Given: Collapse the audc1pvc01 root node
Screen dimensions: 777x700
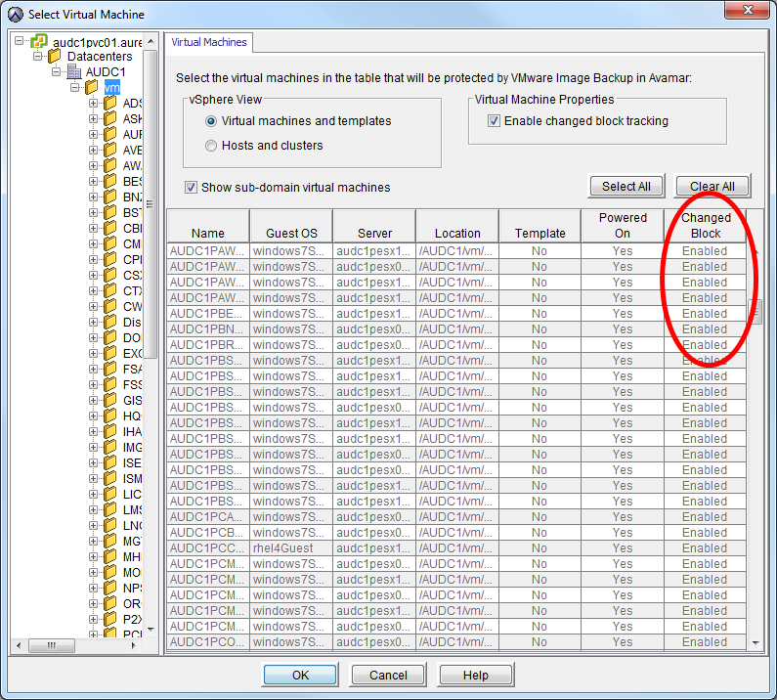Looking at the screenshot, I should 20,41.
